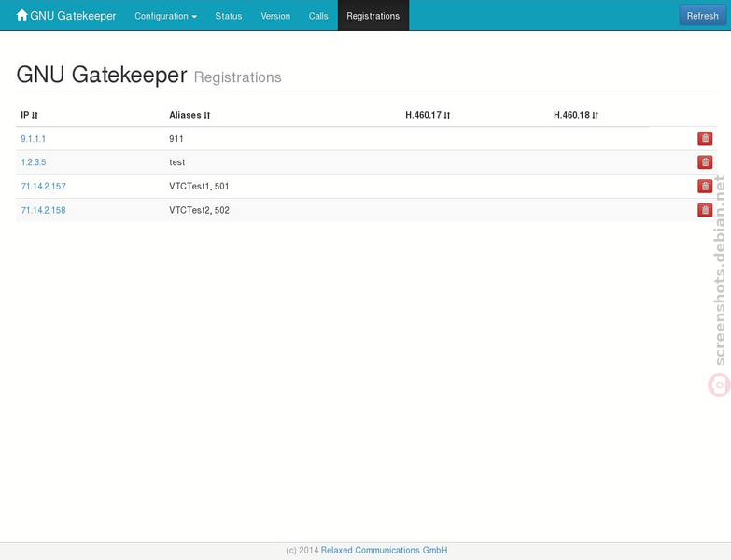Select the alias text "test"
This screenshot has height=560, width=731.
177,162
